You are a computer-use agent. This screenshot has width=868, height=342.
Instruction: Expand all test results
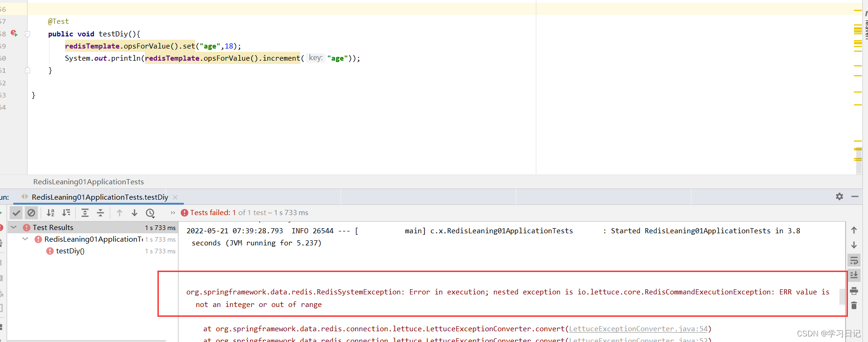(85, 213)
